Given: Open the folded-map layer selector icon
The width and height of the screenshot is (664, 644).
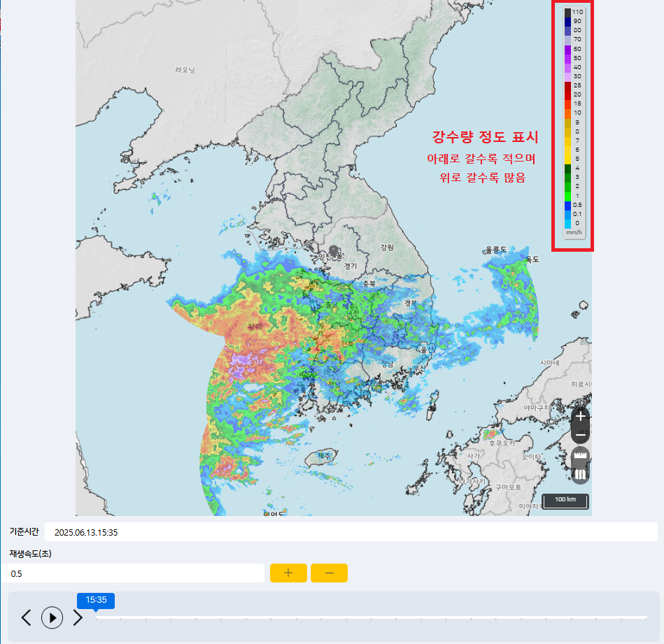Looking at the screenshot, I should (x=580, y=474).
